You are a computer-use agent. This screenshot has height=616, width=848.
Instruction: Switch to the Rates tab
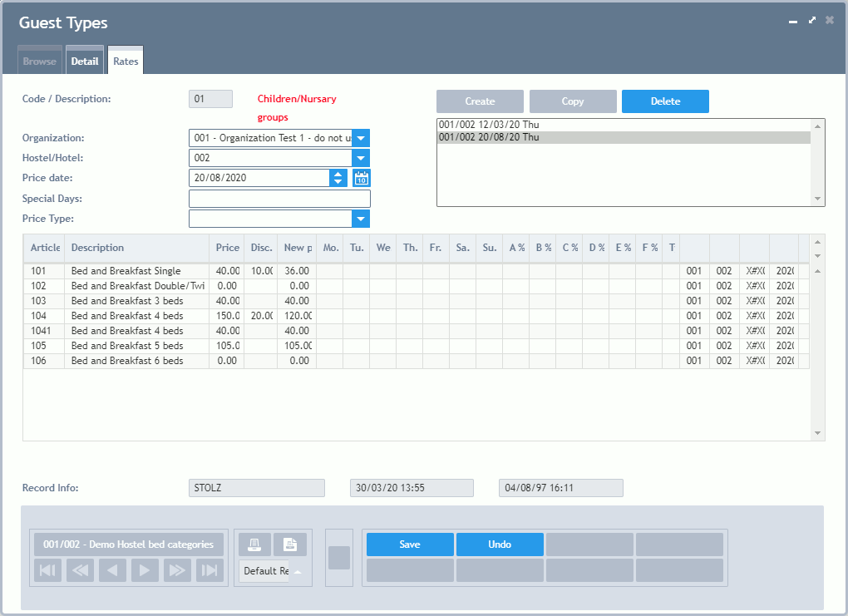[x=126, y=62]
